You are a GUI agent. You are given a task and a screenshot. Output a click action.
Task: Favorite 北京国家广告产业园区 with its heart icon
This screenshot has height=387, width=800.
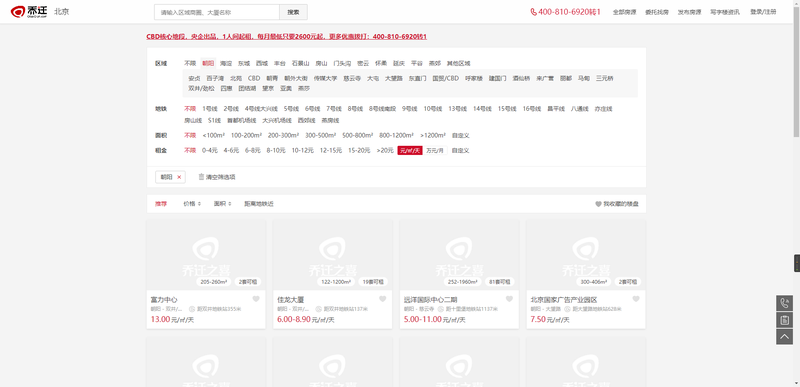click(x=636, y=299)
